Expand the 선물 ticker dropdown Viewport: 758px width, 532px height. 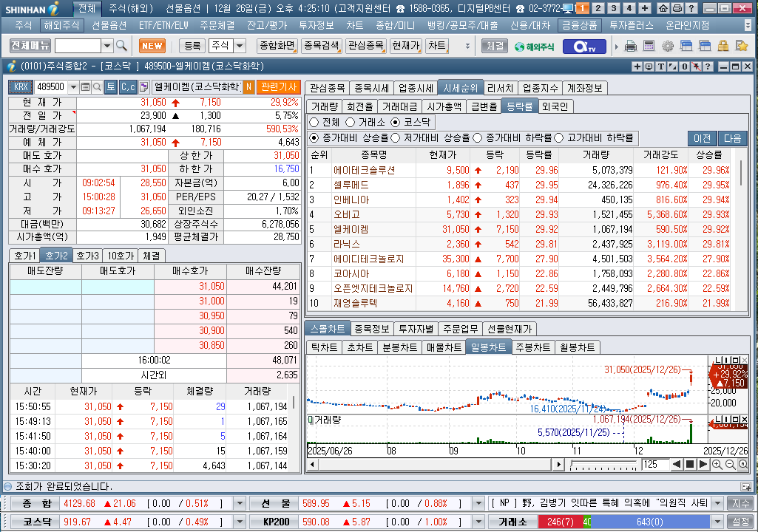[x=478, y=503]
